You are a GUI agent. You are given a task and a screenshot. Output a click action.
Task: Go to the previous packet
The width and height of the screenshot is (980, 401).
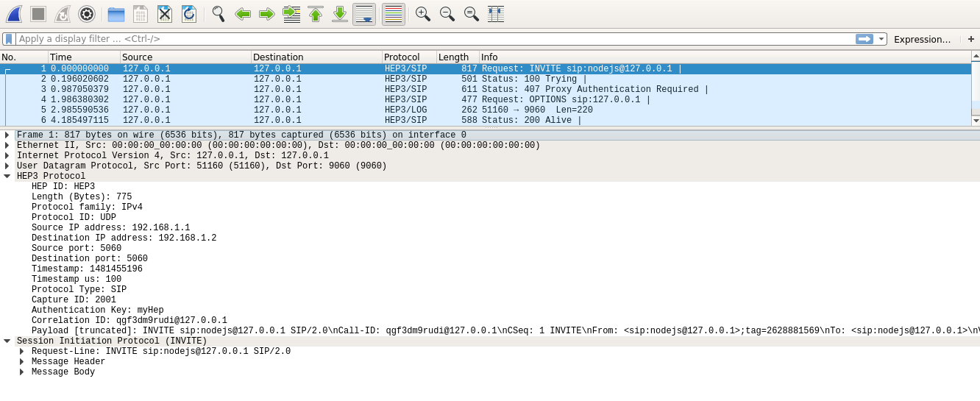pos(243,13)
